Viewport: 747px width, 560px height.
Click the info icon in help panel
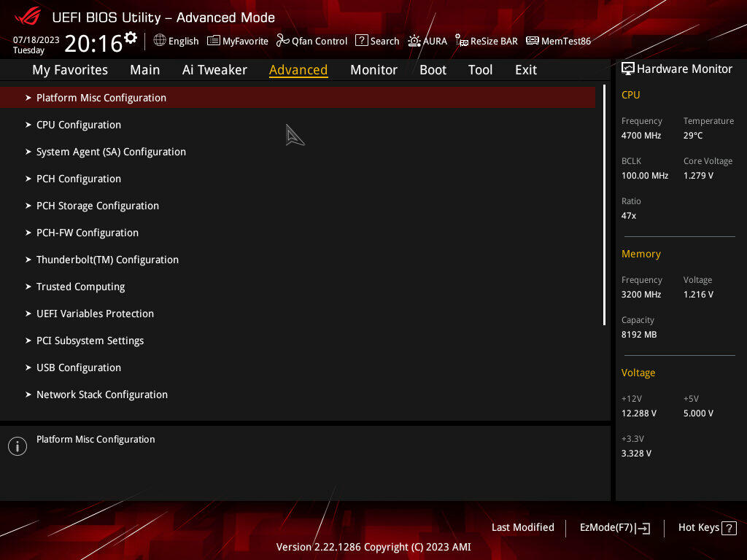[x=18, y=446]
